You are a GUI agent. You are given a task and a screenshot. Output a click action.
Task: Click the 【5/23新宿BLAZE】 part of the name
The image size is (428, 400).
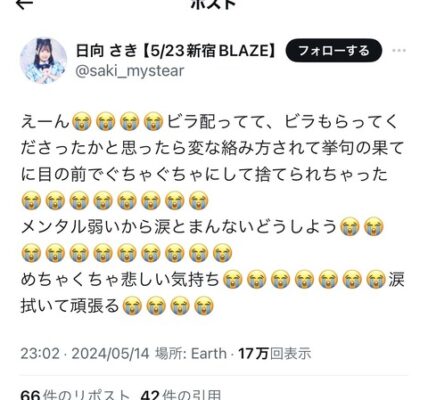[209, 51]
